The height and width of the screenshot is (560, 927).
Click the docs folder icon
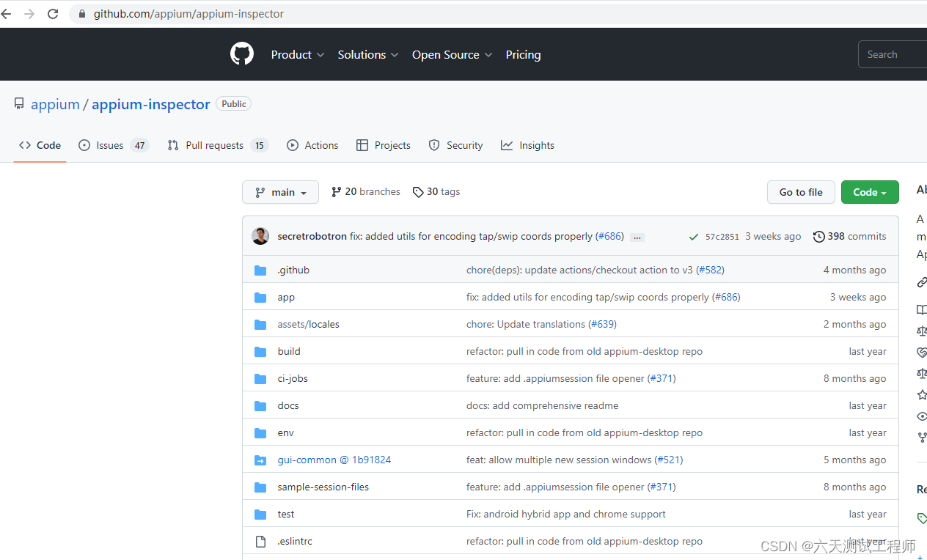pos(260,406)
